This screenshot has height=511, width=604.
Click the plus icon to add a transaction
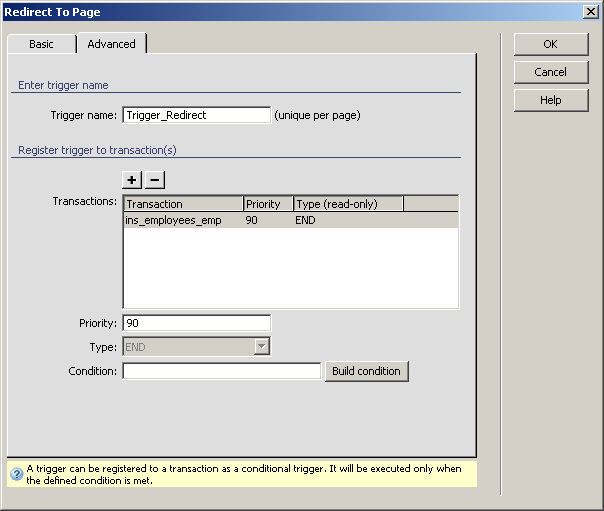(x=132, y=180)
